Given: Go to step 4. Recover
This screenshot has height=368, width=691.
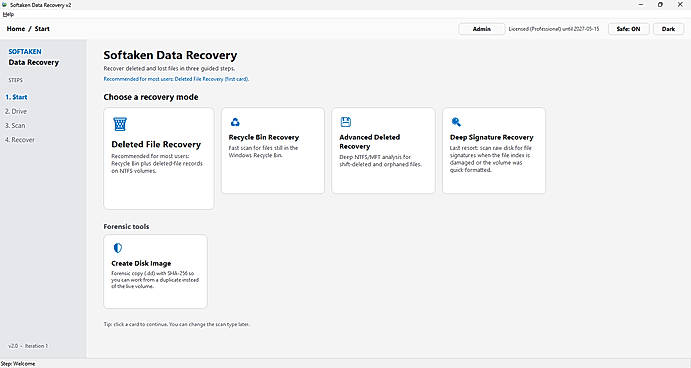Looking at the screenshot, I should pos(19,140).
